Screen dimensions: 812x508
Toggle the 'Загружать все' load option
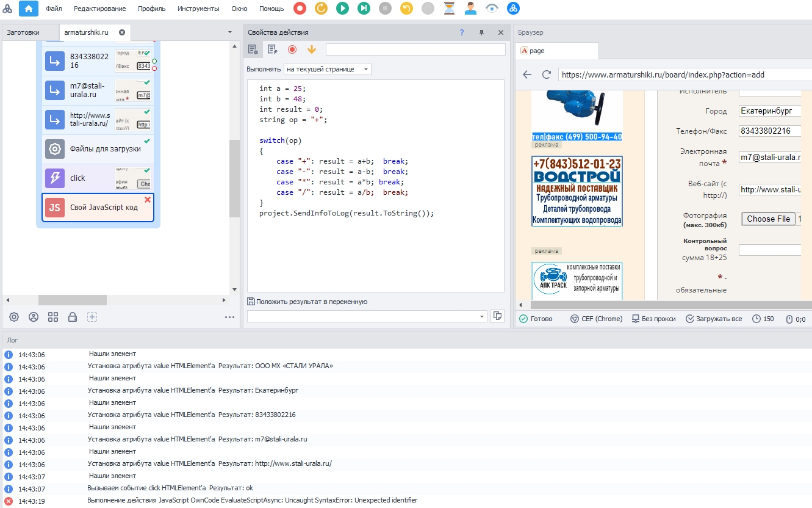click(x=714, y=319)
